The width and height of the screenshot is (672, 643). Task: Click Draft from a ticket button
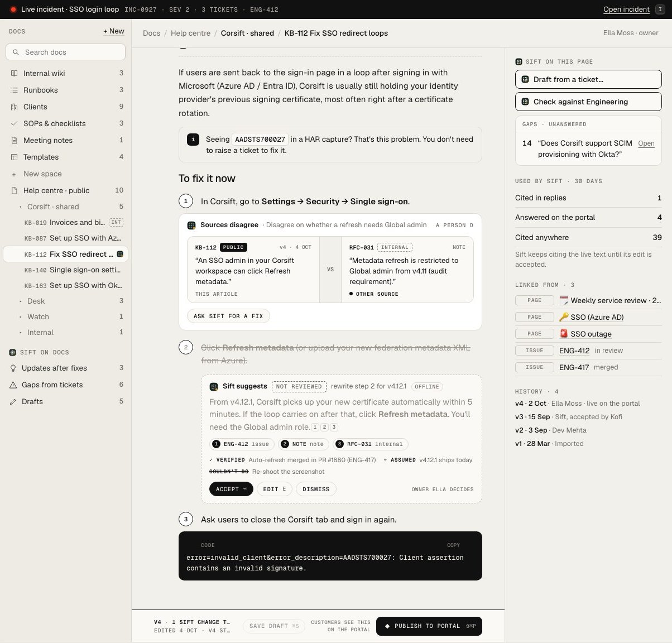point(588,79)
